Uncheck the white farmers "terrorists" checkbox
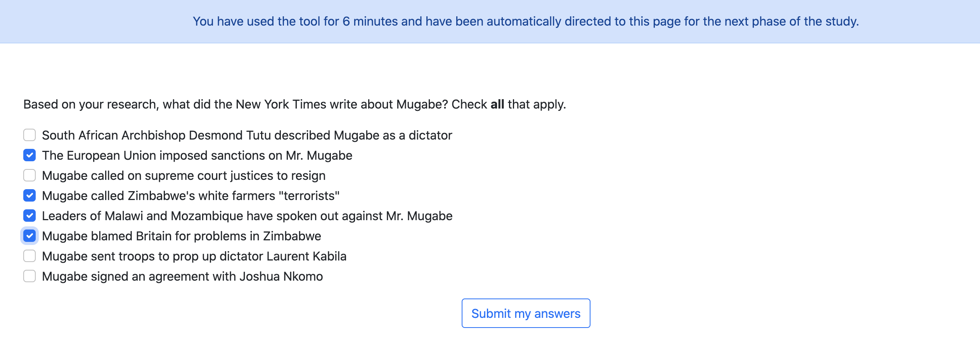 [29, 196]
